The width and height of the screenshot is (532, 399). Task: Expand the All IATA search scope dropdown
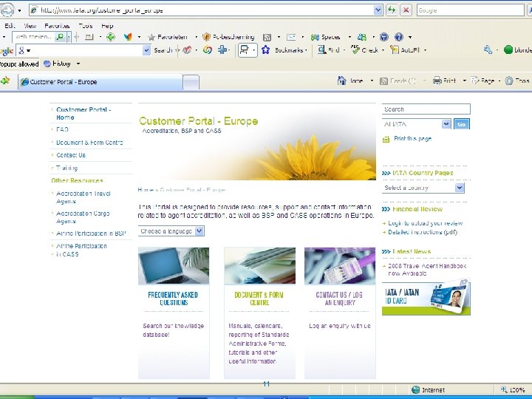coord(446,124)
